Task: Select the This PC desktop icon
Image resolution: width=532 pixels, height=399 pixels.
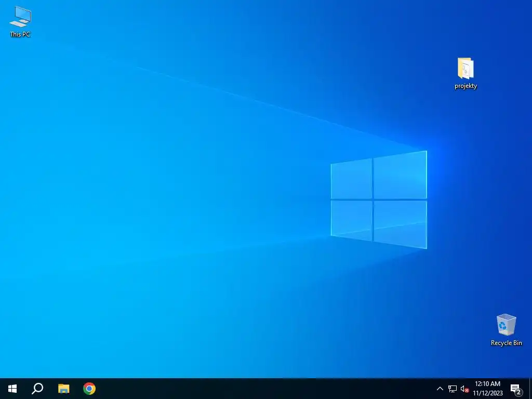Action: (x=20, y=21)
